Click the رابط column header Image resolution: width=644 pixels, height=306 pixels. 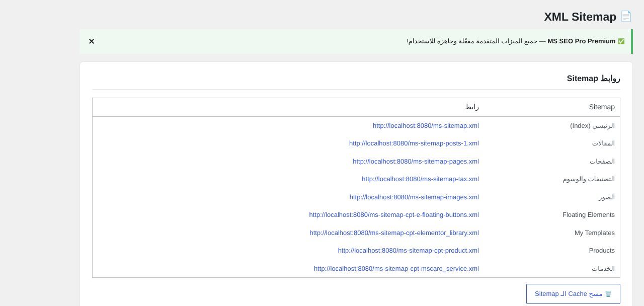472,107
